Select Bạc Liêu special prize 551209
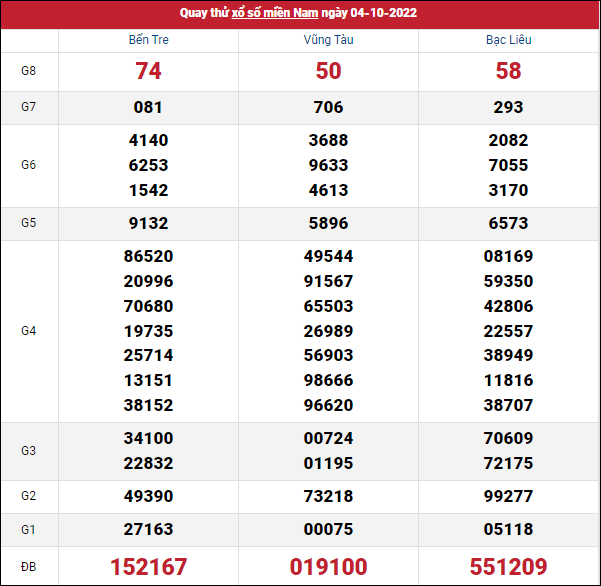 coord(508,566)
